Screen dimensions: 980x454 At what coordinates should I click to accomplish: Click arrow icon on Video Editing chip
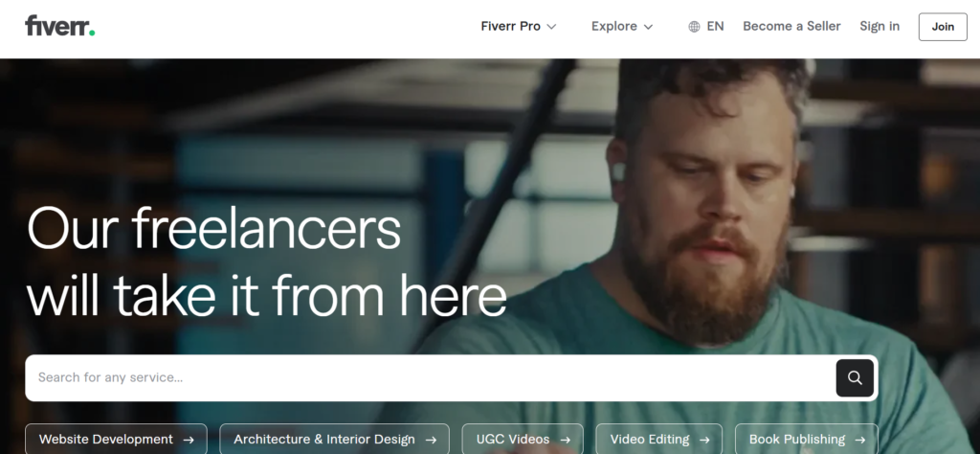(704, 440)
